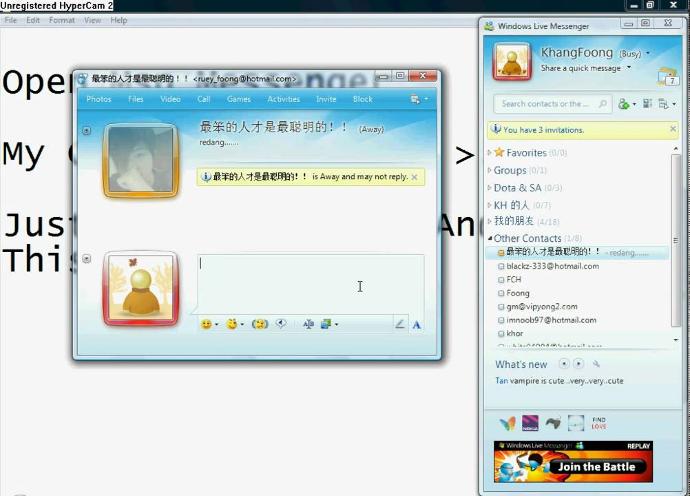Show previous What's new item
The height and width of the screenshot is (496, 690).
tap(564, 364)
